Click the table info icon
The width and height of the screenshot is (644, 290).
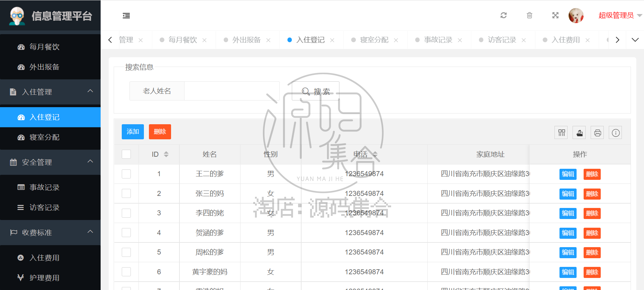pyautogui.click(x=615, y=133)
